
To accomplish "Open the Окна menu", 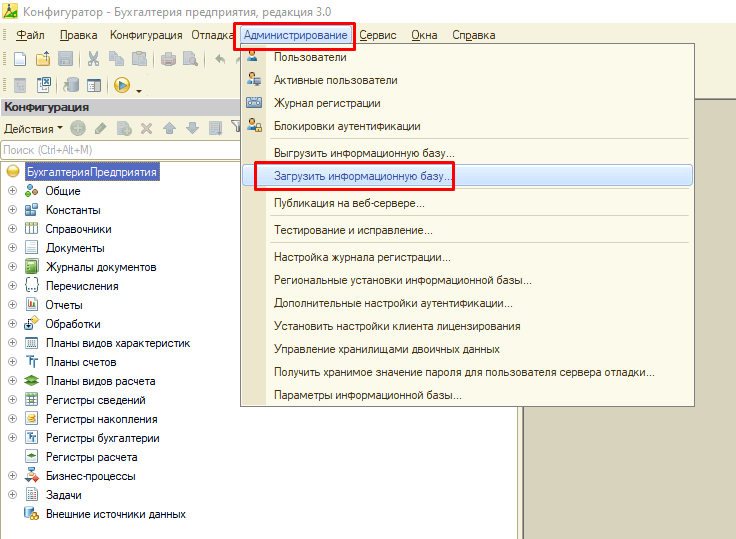I will click(x=424, y=35).
